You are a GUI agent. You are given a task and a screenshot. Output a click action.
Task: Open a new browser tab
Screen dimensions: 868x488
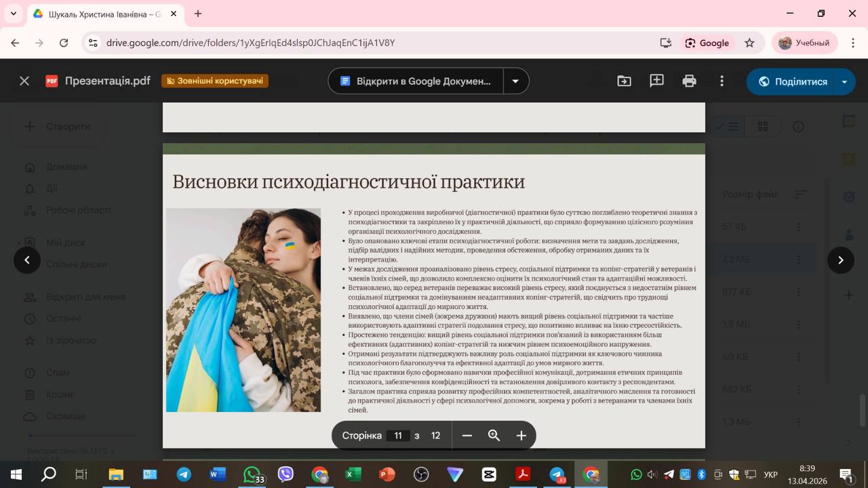(198, 14)
